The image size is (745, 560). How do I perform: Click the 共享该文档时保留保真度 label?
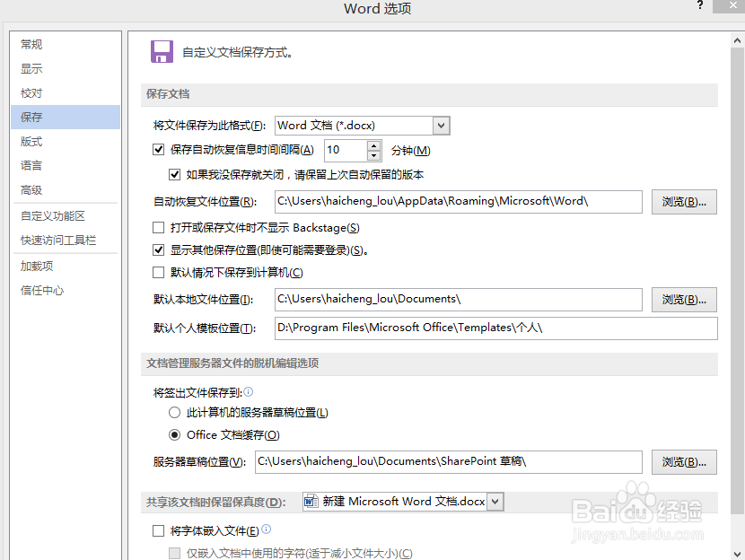216,502
